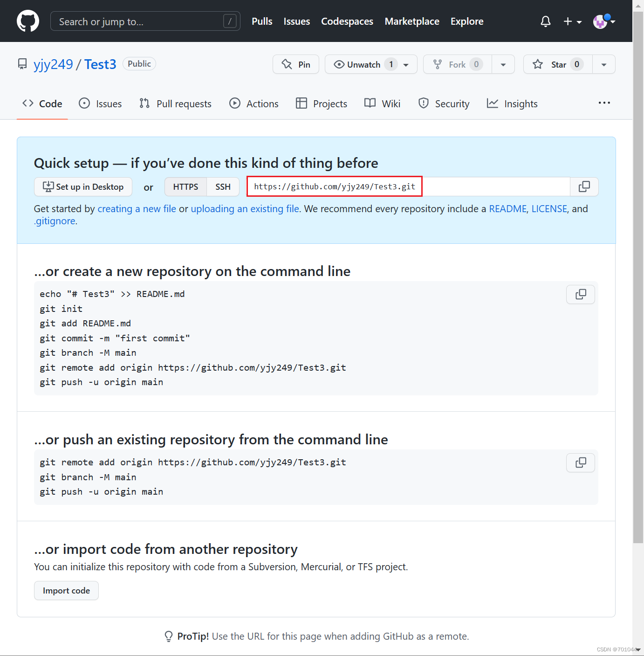Click the repository URL field
The height and width of the screenshot is (656, 644).
point(408,186)
